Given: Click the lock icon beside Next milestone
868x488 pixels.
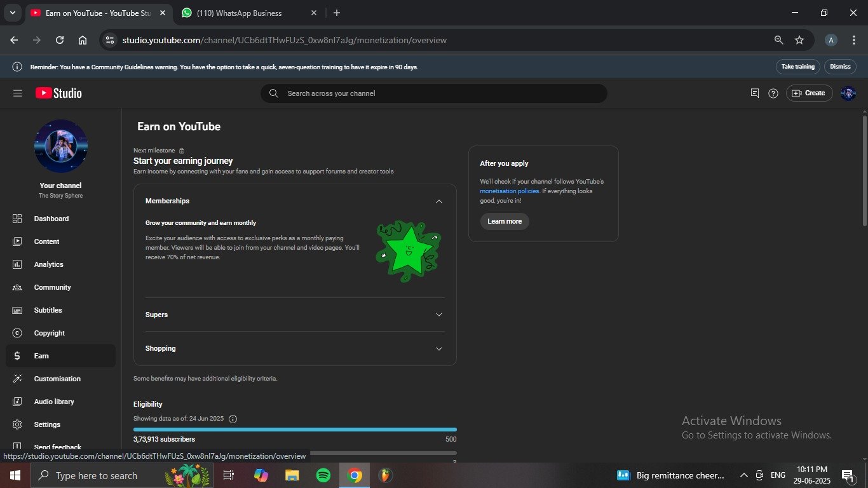Looking at the screenshot, I should coord(182,151).
